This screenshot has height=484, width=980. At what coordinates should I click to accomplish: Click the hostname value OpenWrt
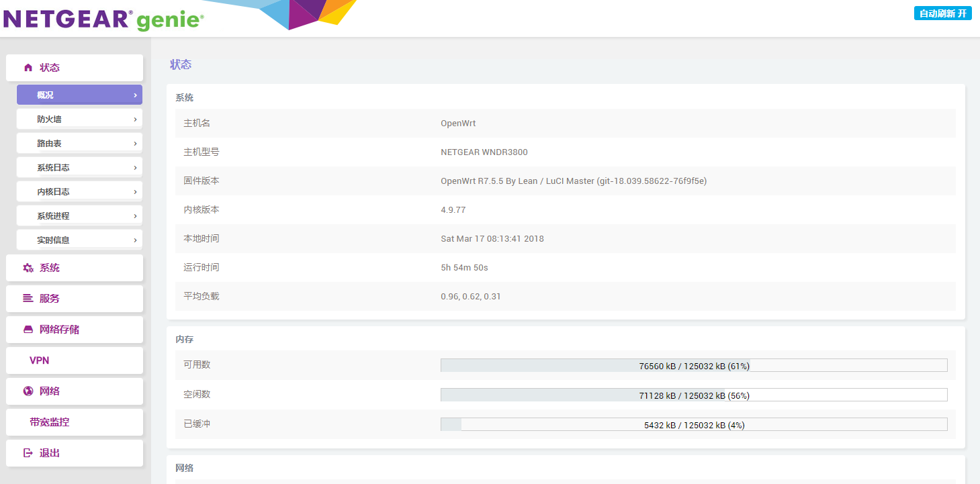(x=458, y=124)
